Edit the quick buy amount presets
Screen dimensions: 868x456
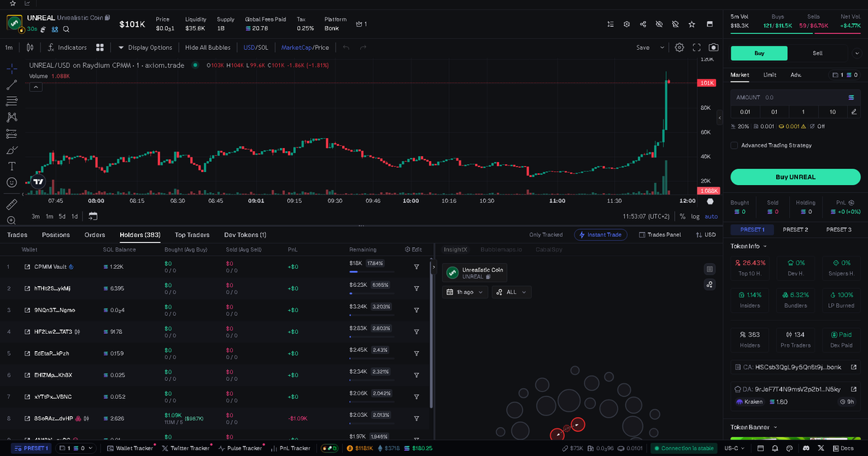pos(854,111)
